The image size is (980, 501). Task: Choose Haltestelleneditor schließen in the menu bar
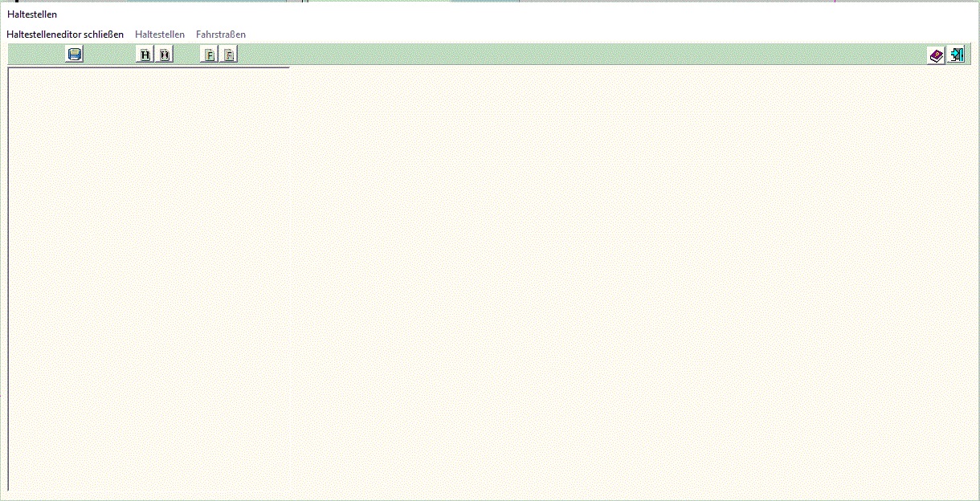65,35
